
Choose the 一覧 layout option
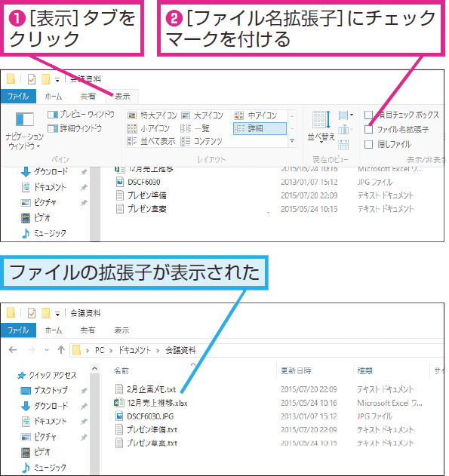coord(195,128)
